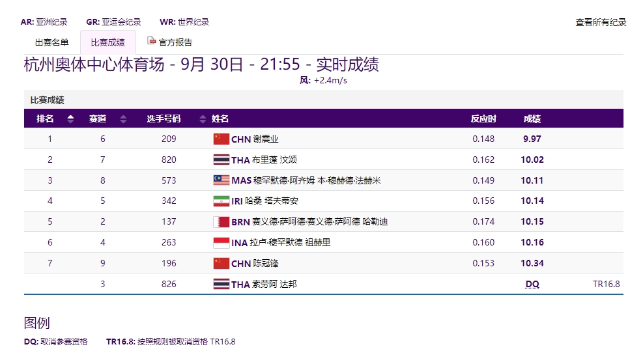Click China flag next to 陈冠锋
This screenshot has width=630, height=364.
pyautogui.click(x=222, y=264)
